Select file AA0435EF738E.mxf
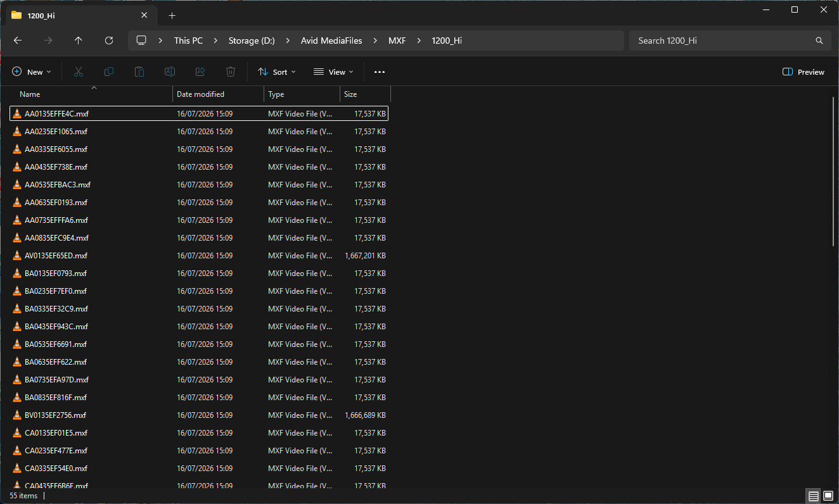The width and height of the screenshot is (839, 504). 199,167
